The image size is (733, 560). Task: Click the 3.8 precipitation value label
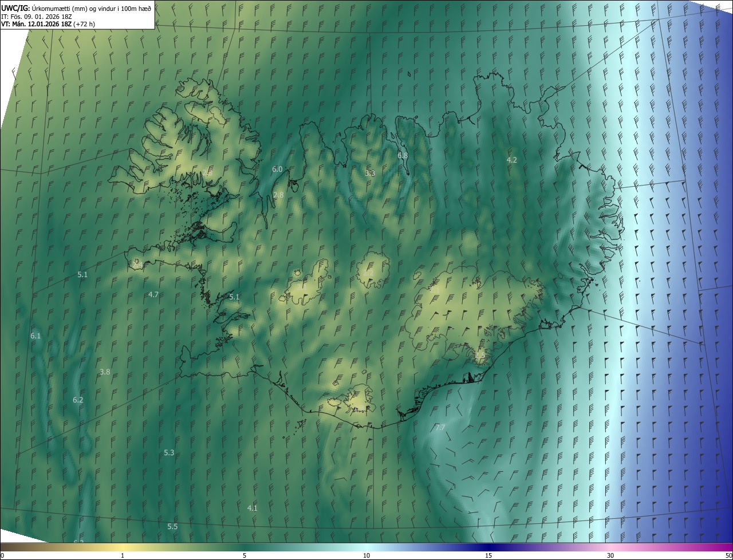tap(105, 372)
